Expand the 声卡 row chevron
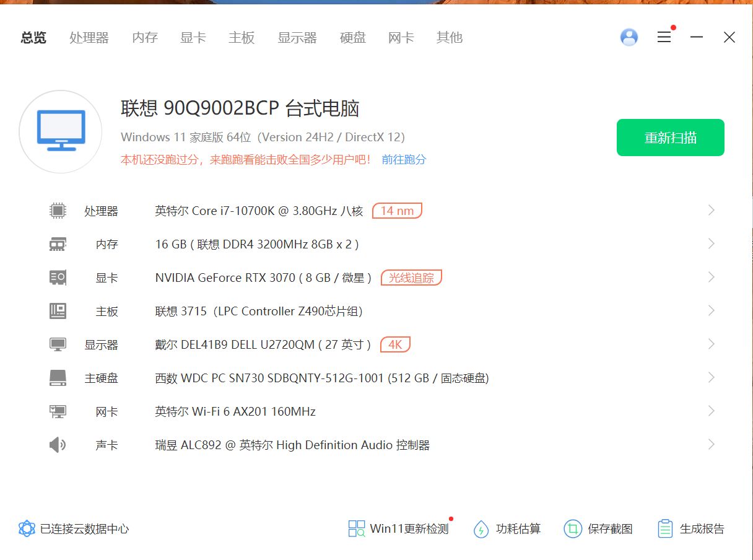 712,445
